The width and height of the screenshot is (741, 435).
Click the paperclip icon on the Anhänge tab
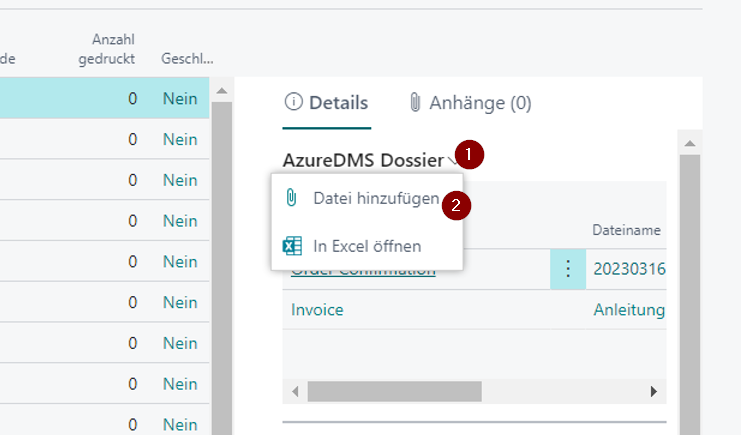pos(415,102)
